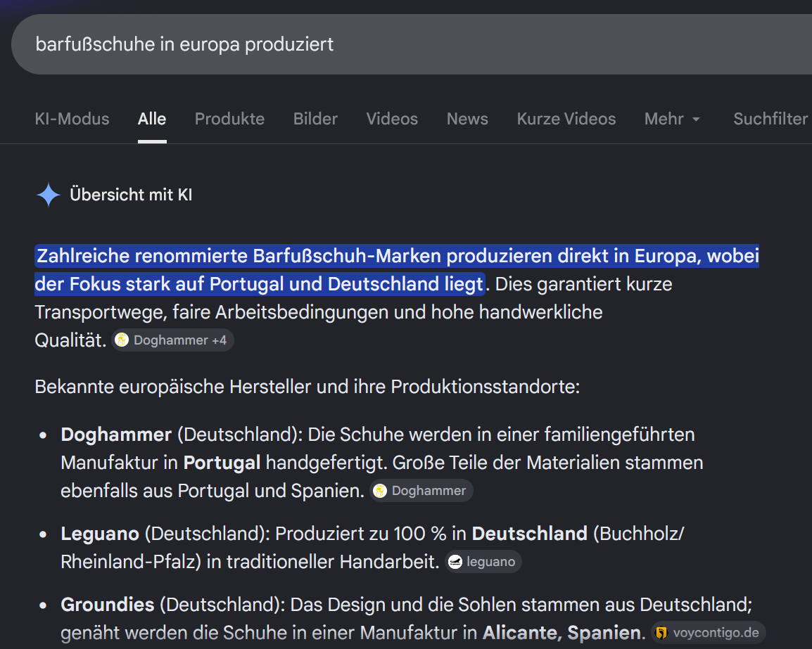Open the Bilder tab
Viewport: 812px width, 649px height.
pyautogui.click(x=315, y=119)
